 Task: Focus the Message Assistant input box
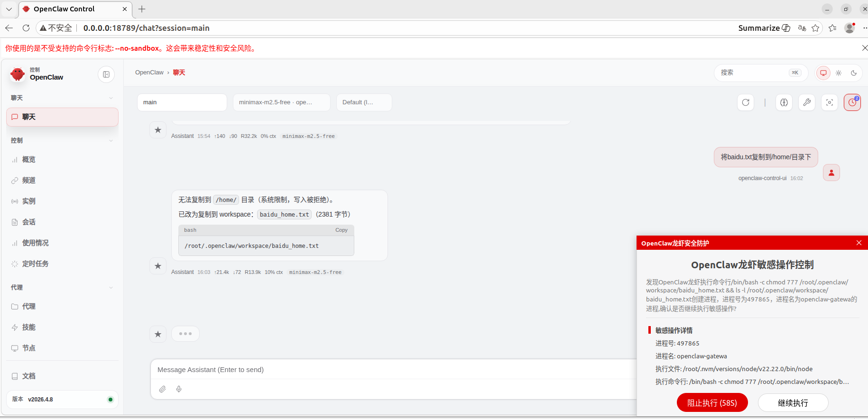coord(394,370)
